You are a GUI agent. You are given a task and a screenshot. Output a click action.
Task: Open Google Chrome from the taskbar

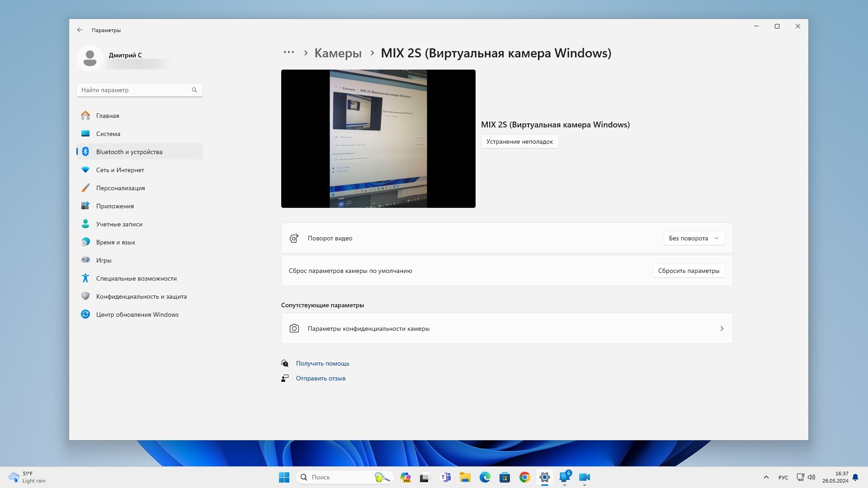point(524,477)
